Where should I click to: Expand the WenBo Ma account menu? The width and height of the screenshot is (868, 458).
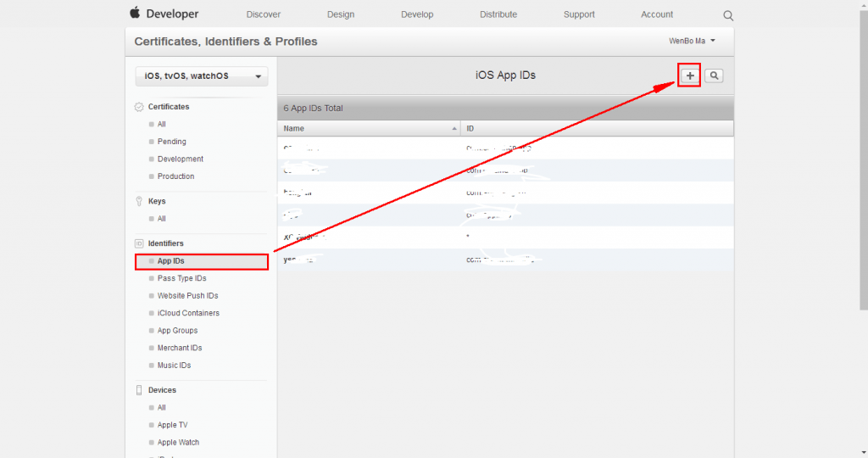click(692, 41)
